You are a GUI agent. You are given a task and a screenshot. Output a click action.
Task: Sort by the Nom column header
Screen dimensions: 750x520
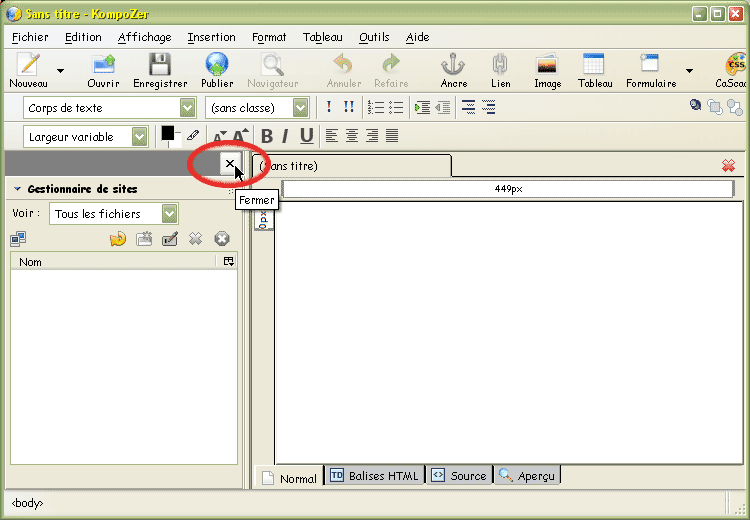click(x=113, y=262)
